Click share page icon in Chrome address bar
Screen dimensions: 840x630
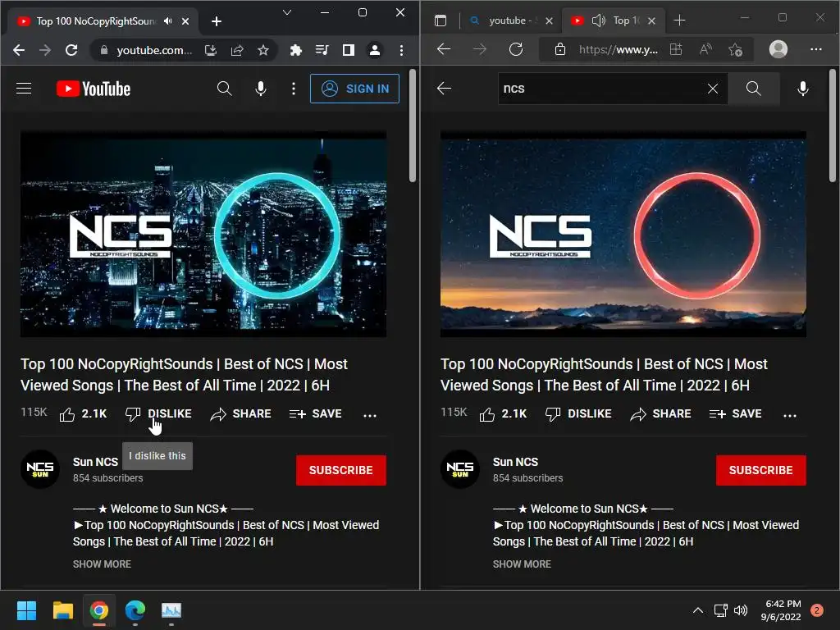click(237, 50)
